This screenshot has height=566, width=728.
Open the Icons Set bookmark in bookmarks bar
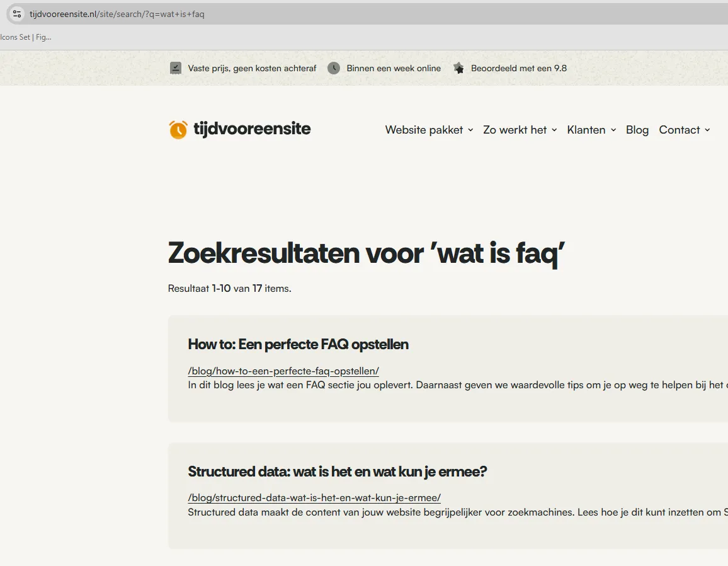[x=25, y=37]
